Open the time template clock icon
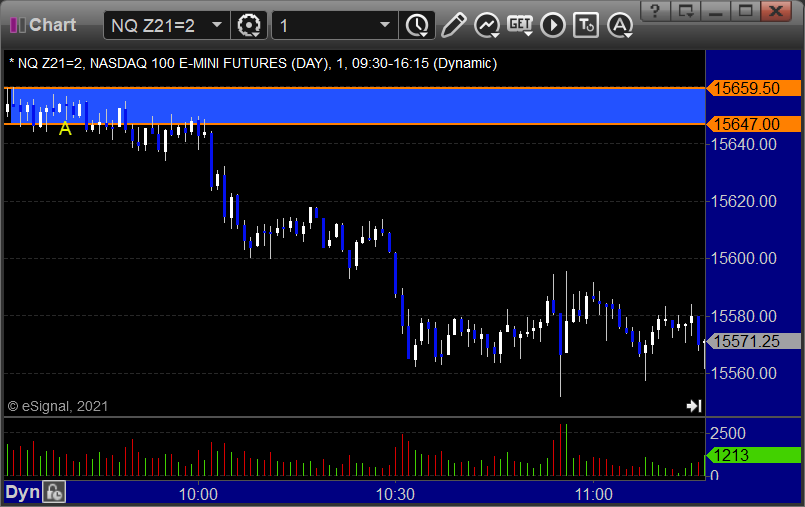This screenshot has height=507, width=805. (x=417, y=25)
